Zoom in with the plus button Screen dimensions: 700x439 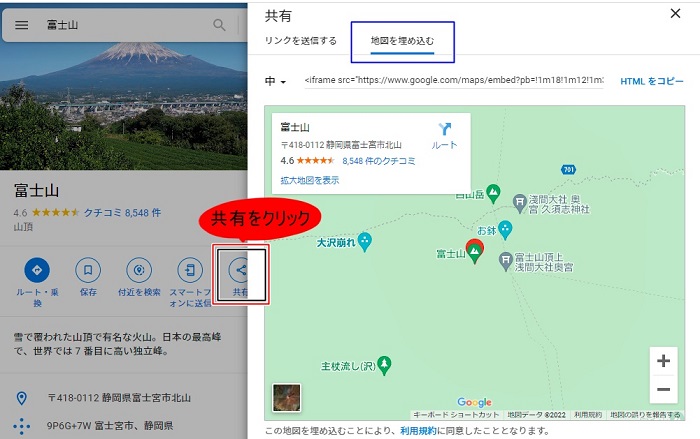point(663,361)
